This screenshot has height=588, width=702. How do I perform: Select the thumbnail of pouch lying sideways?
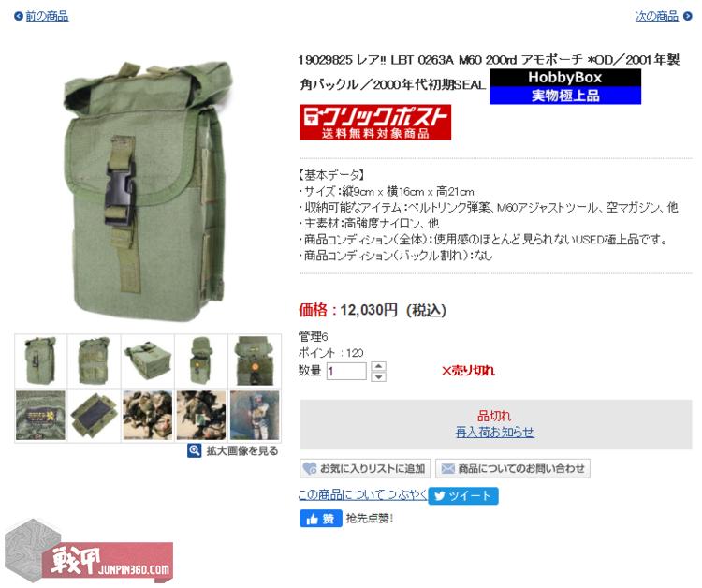tap(148, 361)
